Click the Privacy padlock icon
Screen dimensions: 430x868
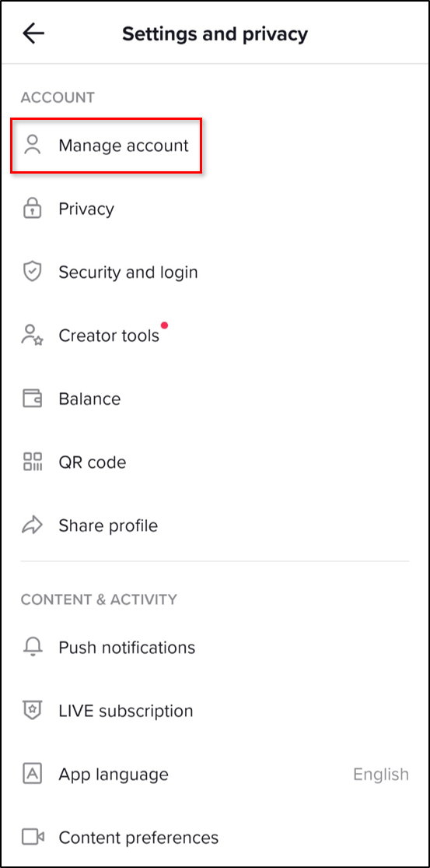(x=33, y=209)
